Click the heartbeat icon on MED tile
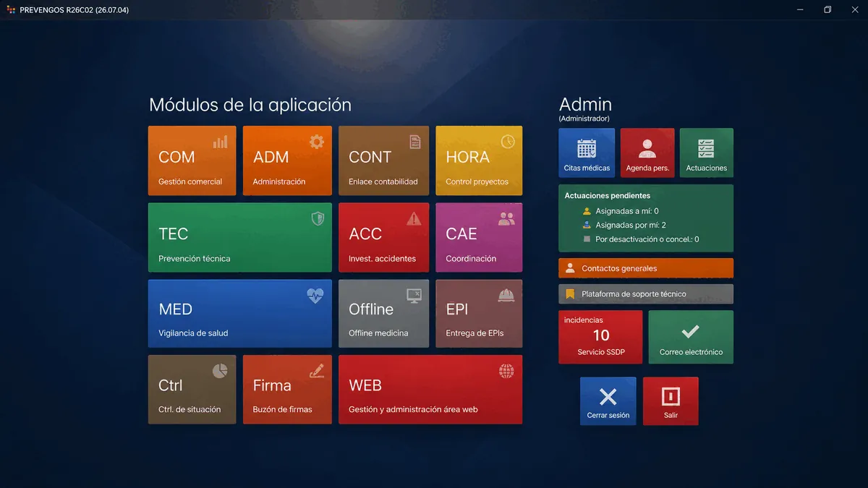868x488 pixels. [x=315, y=295]
